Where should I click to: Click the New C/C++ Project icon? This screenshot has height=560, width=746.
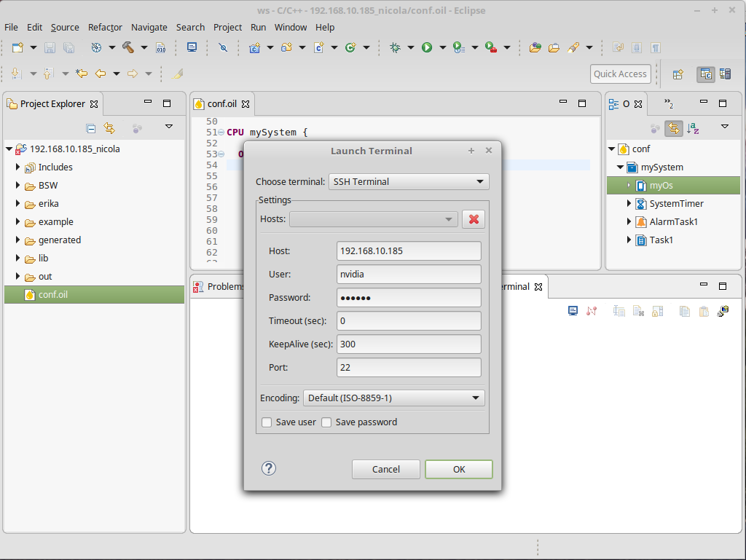254,47
